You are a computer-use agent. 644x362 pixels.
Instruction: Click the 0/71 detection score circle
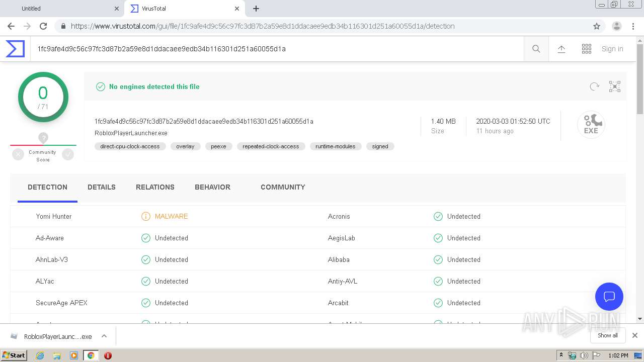click(43, 97)
